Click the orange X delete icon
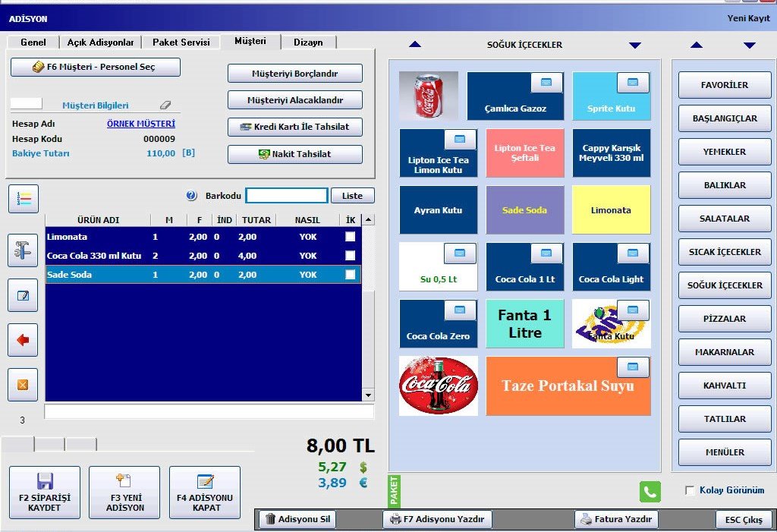 (x=23, y=385)
